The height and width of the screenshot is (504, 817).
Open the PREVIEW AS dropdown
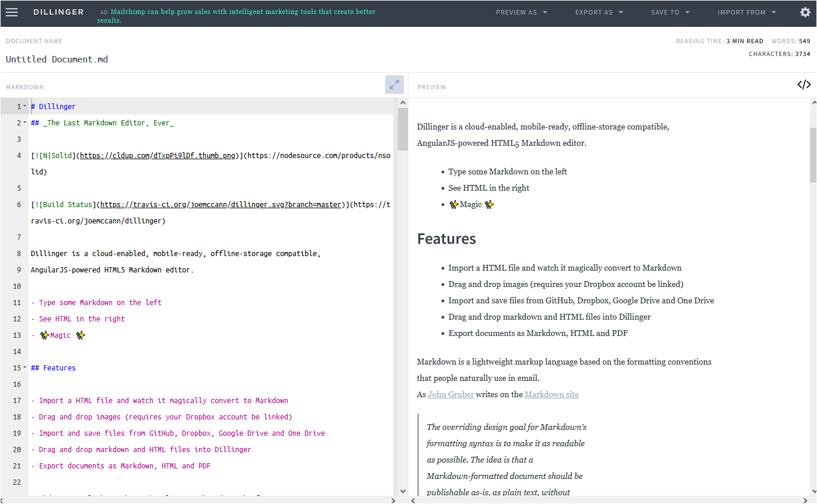click(x=521, y=12)
